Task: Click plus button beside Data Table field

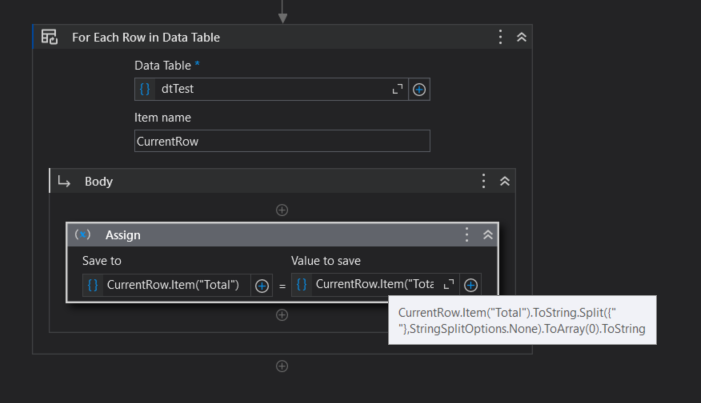Action: (419, 89)
